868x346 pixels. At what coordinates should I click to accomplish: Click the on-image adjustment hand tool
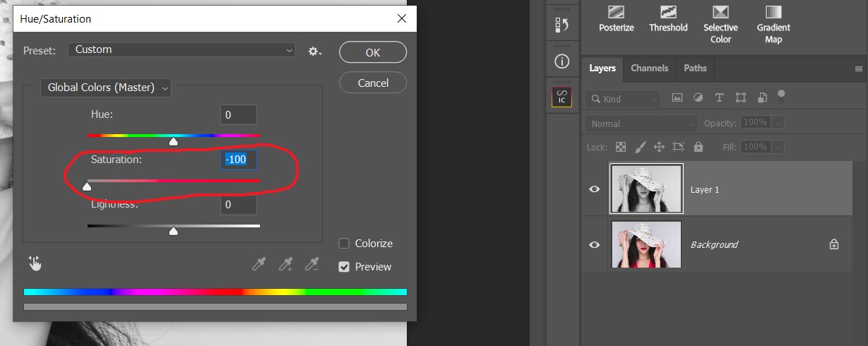(x=35, y=263)
